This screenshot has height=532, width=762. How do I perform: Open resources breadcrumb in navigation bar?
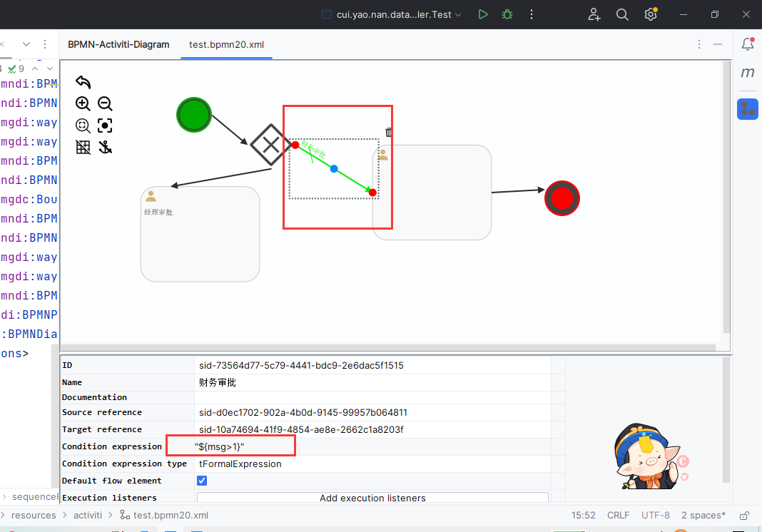34,516
